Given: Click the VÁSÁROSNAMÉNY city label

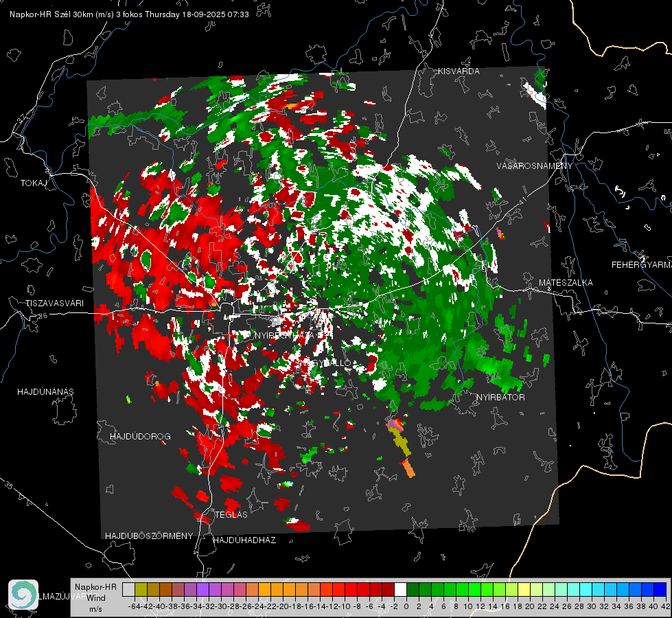Looking at the screenshot, I should pos(534,166).
